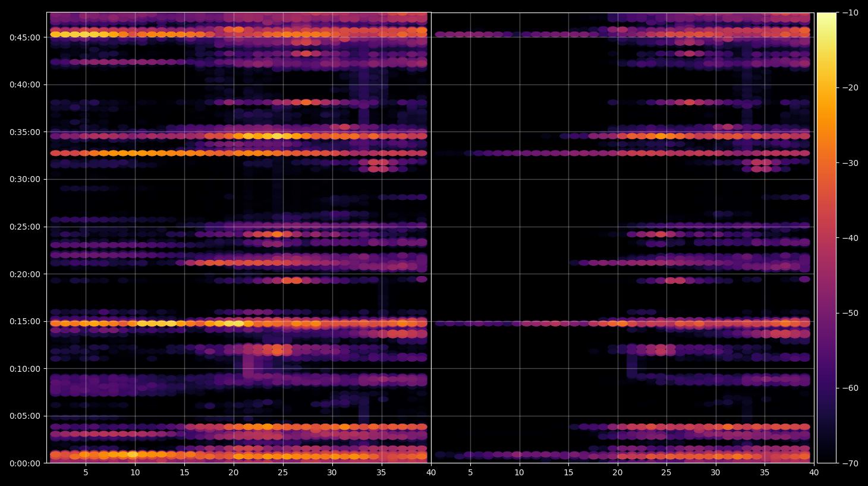Click the −10 colorbar label
Viewport: 868px width, 486px height.
pyautogui.click(x=850, y=12)
